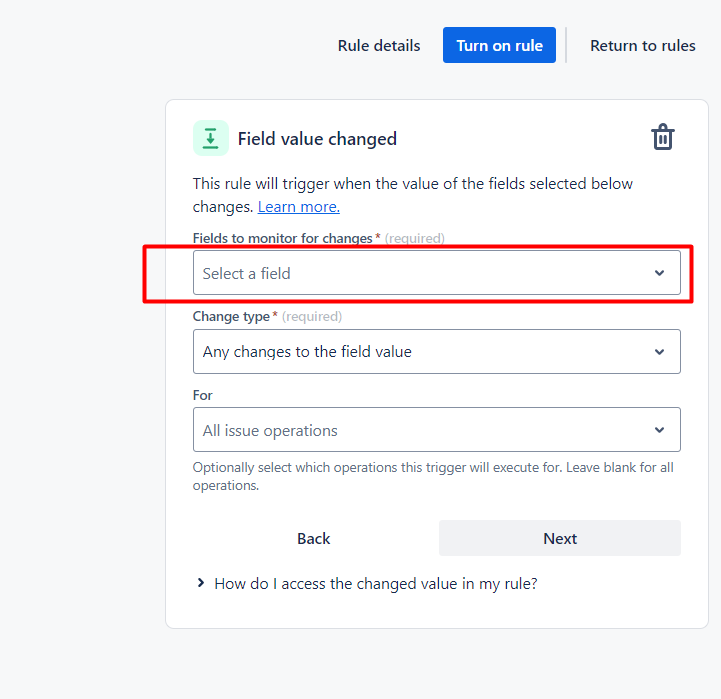Screen dimensions: 721x699
Task: Click the Field value changed heading
Action: click(x=317, y=139)
